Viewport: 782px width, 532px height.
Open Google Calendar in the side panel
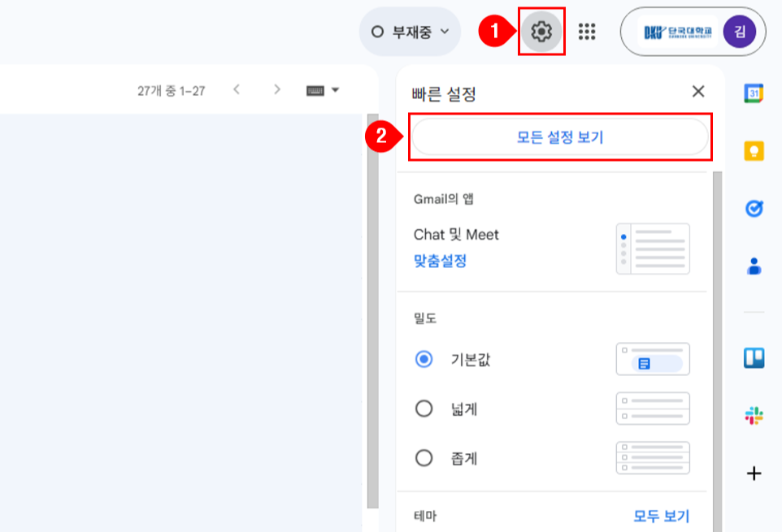coord(754,94)
